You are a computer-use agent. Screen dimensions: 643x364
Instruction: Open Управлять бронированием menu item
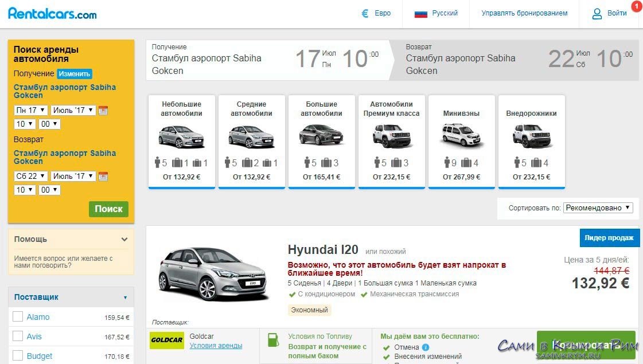[x=524, y=13]
